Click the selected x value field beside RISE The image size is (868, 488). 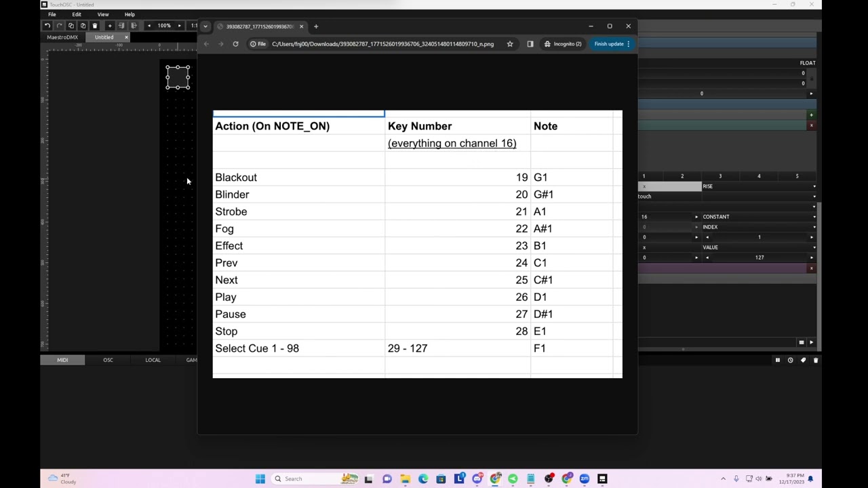[669, 186]
